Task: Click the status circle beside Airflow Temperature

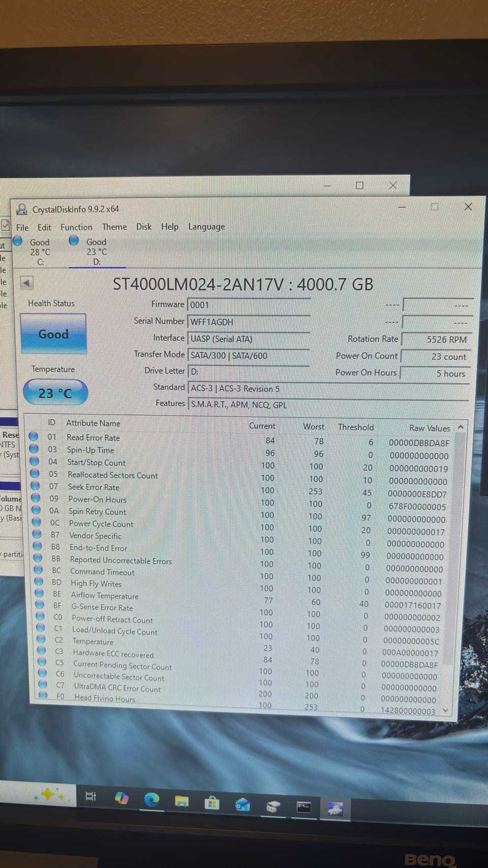Action: tap(40, 593)
